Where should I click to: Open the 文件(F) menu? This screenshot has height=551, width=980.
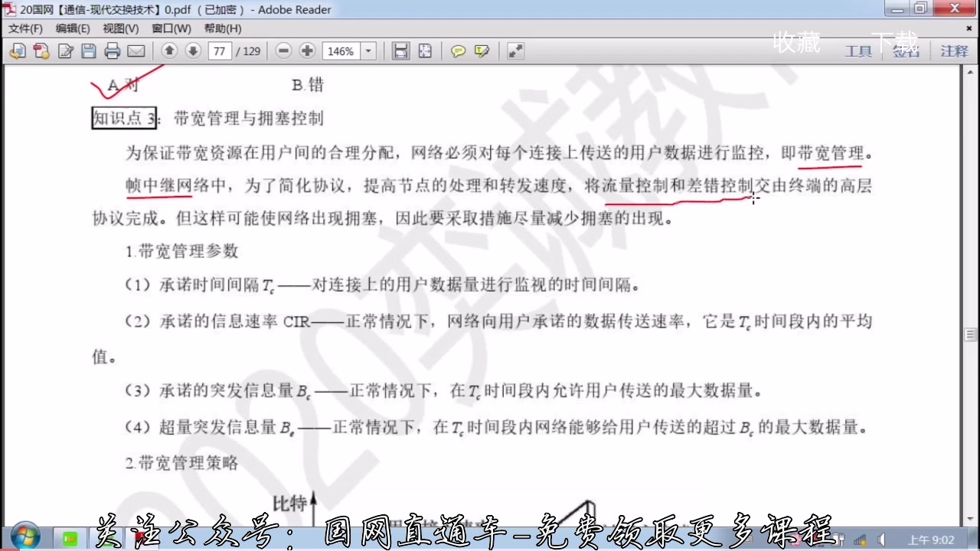(x=25, y=28)
